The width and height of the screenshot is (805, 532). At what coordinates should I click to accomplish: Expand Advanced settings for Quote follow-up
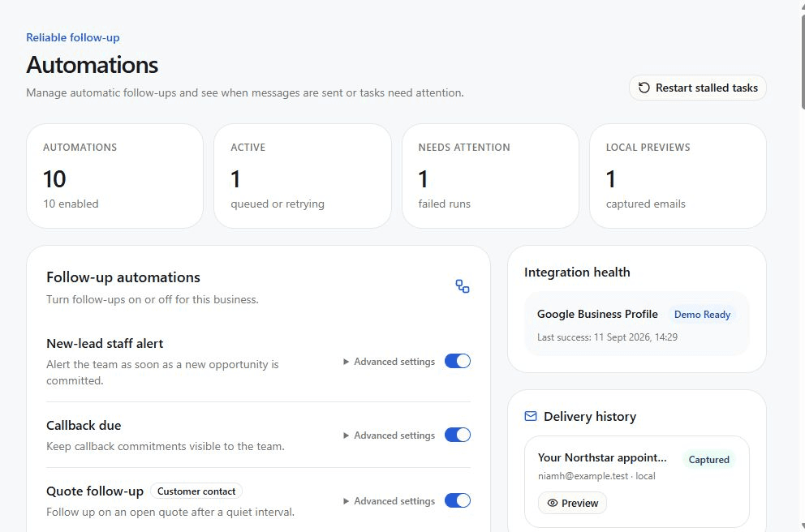pyautogui.click(x=390, y=501)
